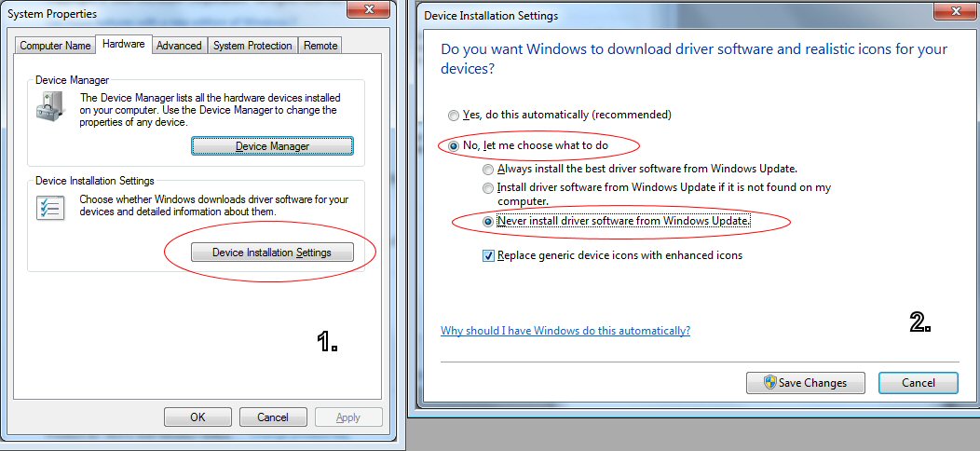Viewport: 980px width, 451px height.
Task: Switch to the Computer Name tab
Action: point(55,46)
